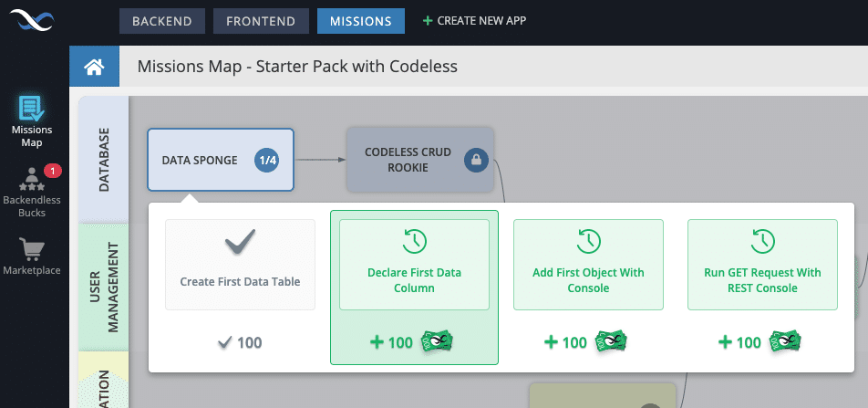Select the USER MANAGEMENT vertical tab
Image resolution: width=868 pixels, height=408 pixels.
[104, 287]
